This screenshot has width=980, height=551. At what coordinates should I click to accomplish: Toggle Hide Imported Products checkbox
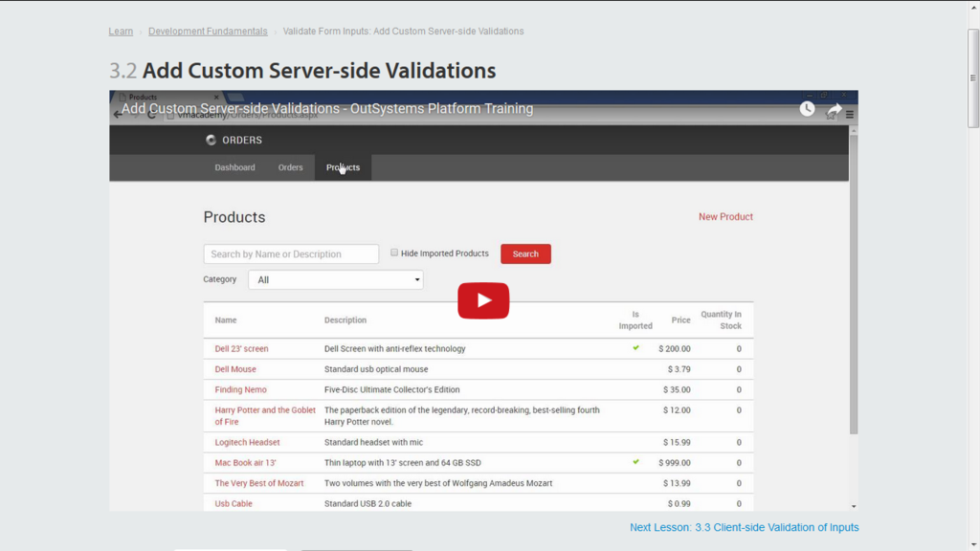[x=394, y=253]
